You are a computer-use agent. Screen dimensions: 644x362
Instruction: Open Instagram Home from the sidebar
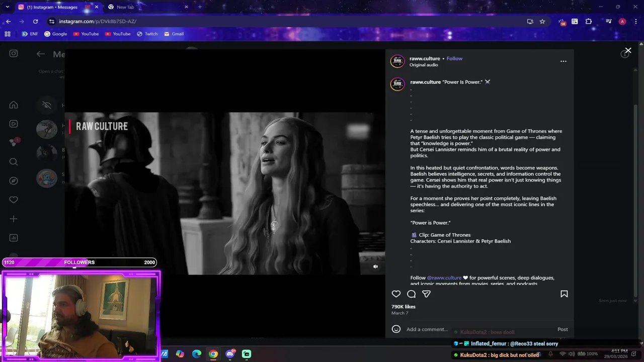(14, 105)
